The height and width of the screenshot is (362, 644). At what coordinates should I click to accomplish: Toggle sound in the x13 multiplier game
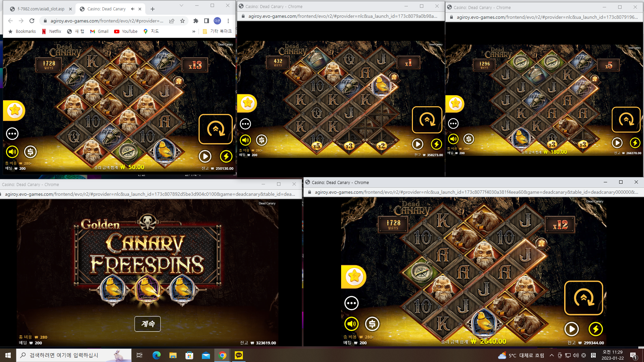pos(12,152)
